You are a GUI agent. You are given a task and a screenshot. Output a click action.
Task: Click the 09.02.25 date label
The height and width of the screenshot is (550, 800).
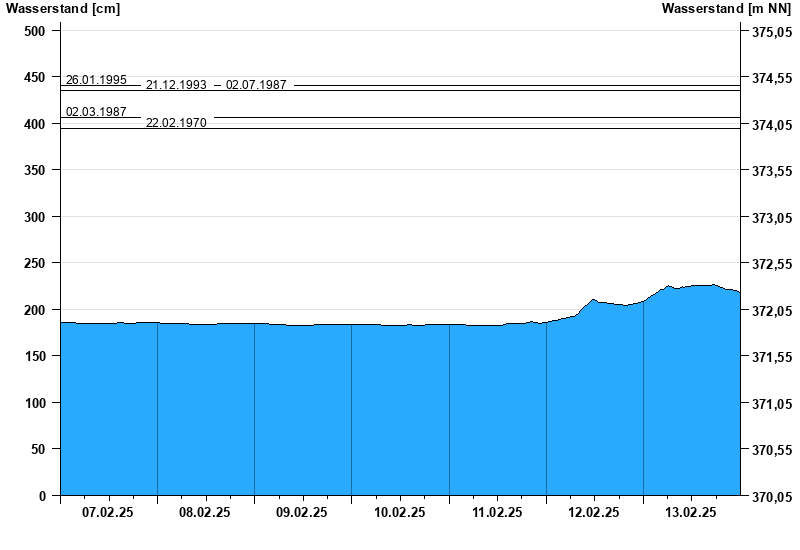(x=302, y=512)
